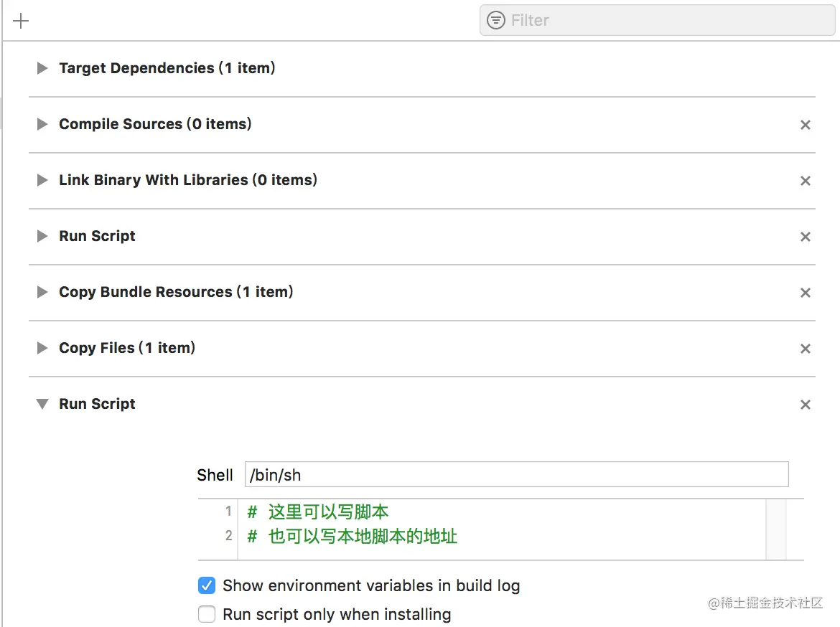Remove the Link Binary With Libraries phase
This screenshot has height=627, width=840.
pos(805,181)
